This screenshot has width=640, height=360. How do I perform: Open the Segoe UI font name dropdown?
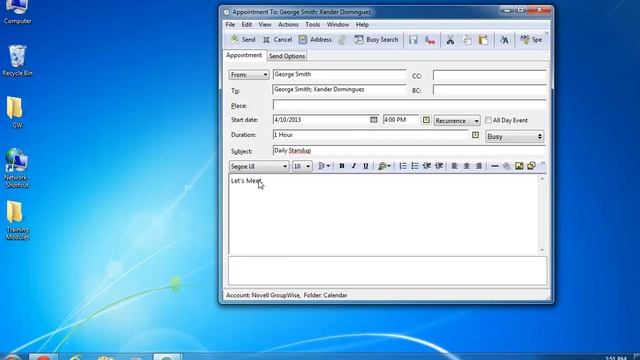pos(259,166)
